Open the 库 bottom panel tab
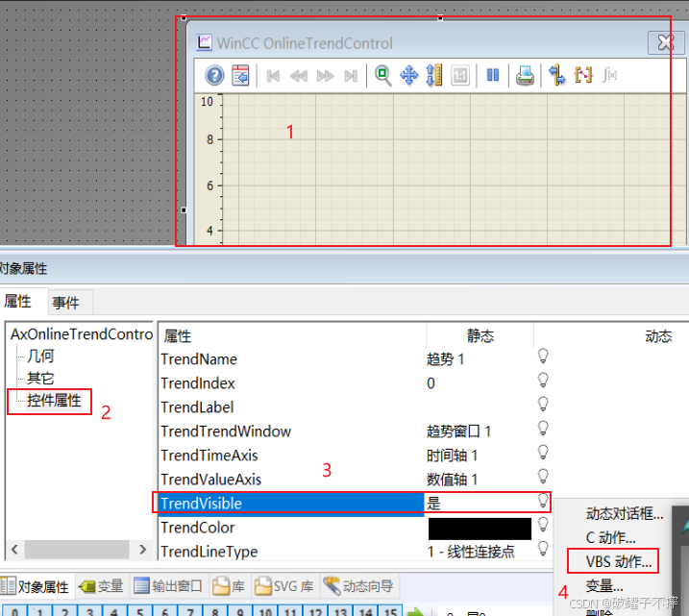689x616 pixels. point(228,586)
